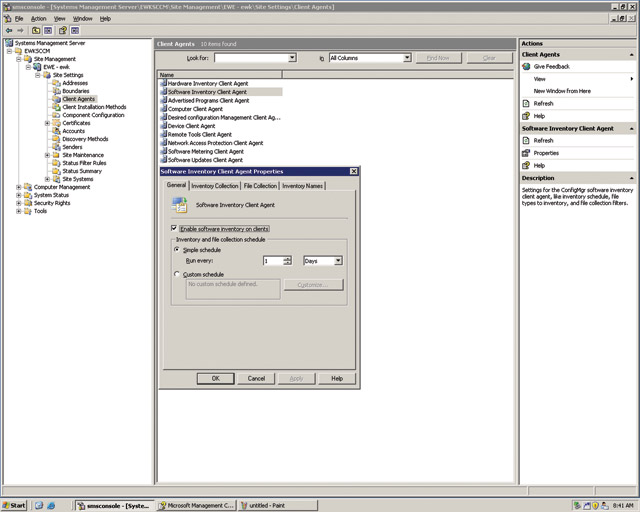Click Help icon under Client Agents actions

(526, 116)
